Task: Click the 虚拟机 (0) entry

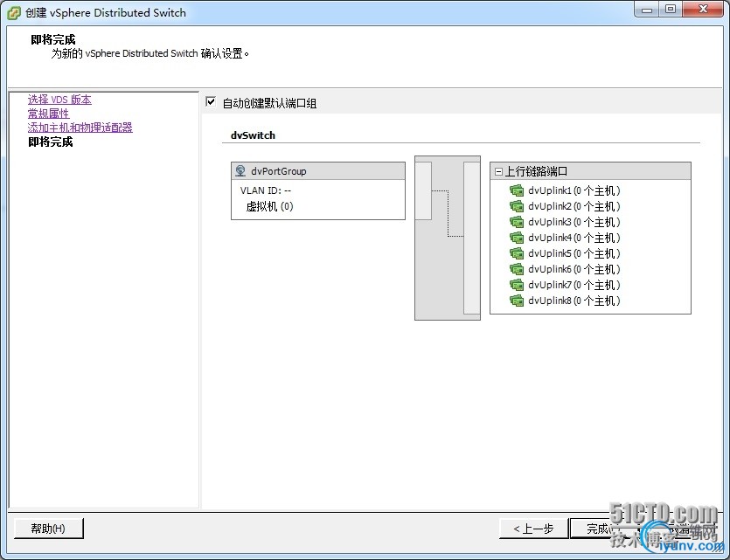Action: (269, 206)
